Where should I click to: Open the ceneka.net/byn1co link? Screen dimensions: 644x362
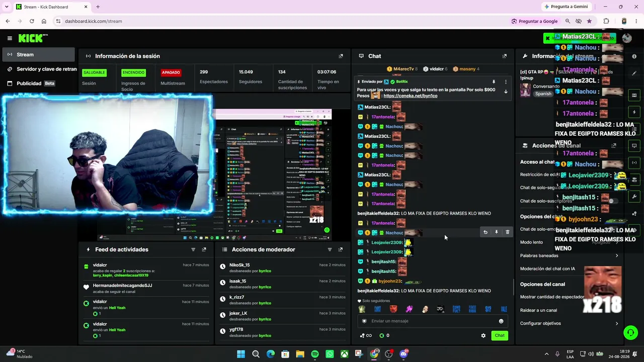tap(410, 96)
